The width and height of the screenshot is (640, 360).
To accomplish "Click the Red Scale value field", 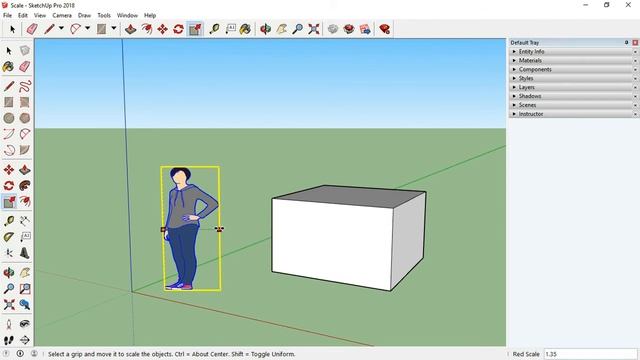I will coord(590,354).
